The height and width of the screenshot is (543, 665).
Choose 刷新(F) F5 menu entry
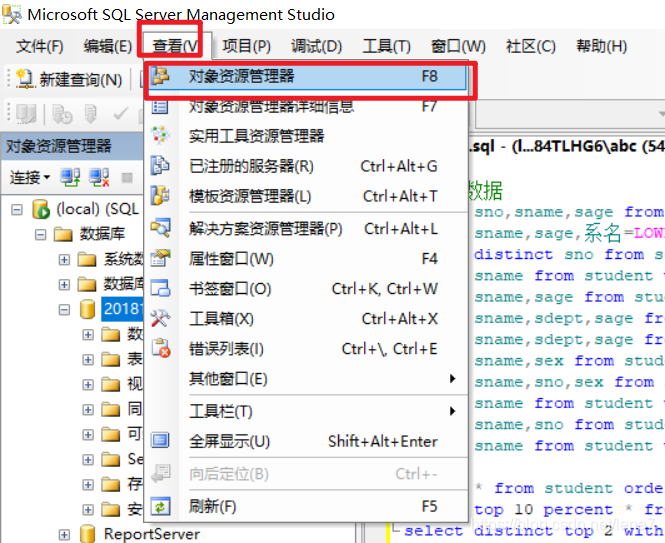coord(307,507)
